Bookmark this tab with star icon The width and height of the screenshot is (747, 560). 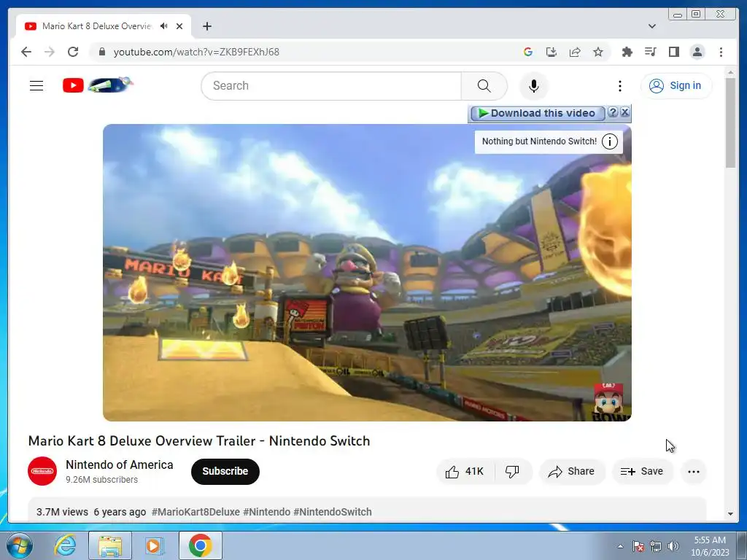pos(598,52)
